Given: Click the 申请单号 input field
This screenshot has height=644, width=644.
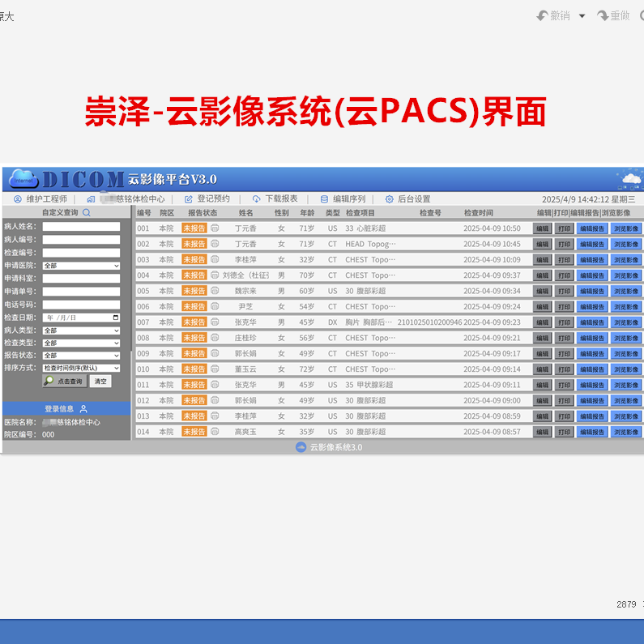Looking at the screenshot, I should pos(81,292).
